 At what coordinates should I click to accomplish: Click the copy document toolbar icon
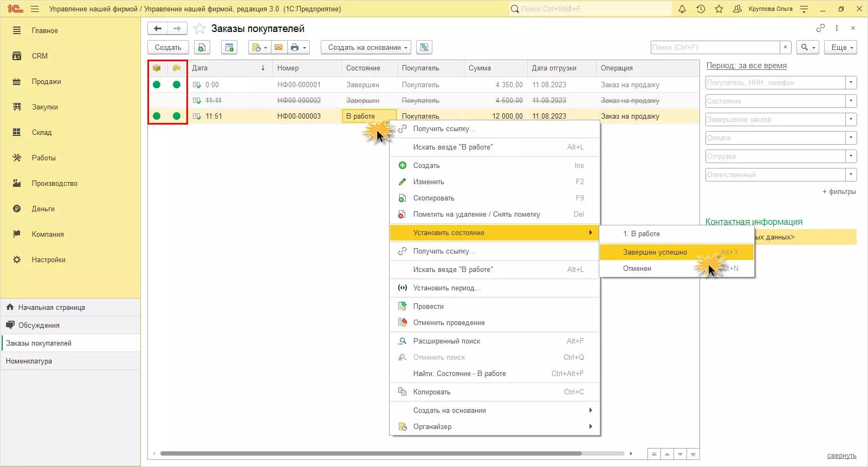pos(202,48)
